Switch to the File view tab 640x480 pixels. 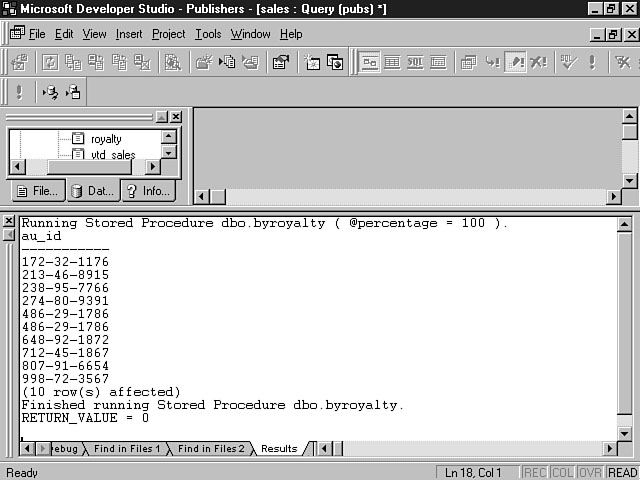pos(37,190)
